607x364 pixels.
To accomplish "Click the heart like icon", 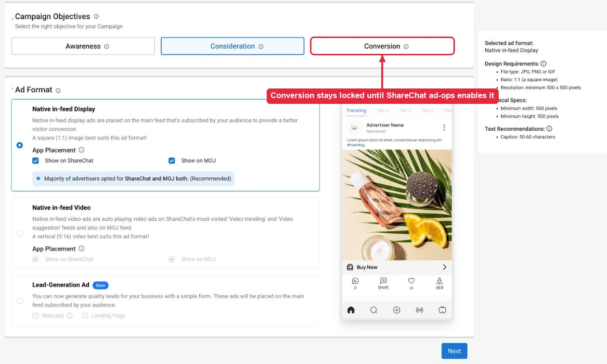I will coord(411,281).
